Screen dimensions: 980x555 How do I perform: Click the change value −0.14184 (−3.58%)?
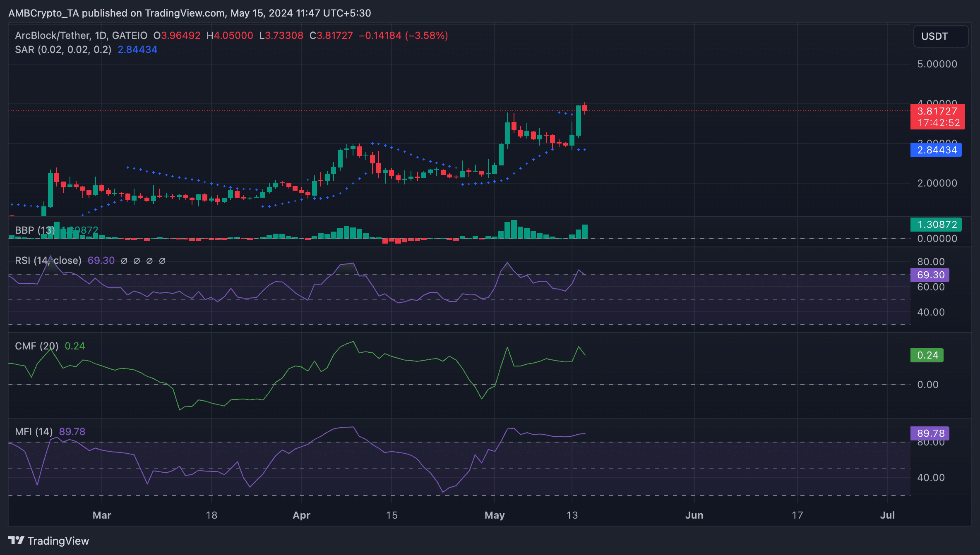(x=404, y=36)
